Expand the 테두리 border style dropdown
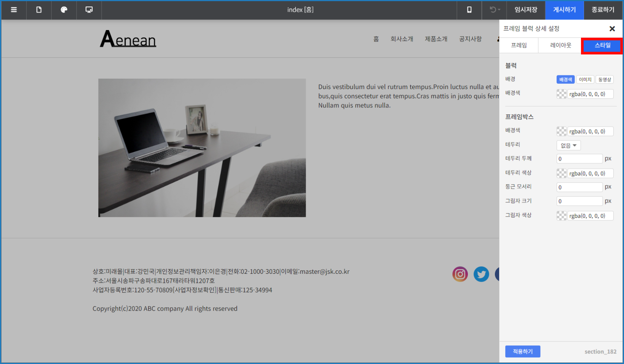 point(568,145)
